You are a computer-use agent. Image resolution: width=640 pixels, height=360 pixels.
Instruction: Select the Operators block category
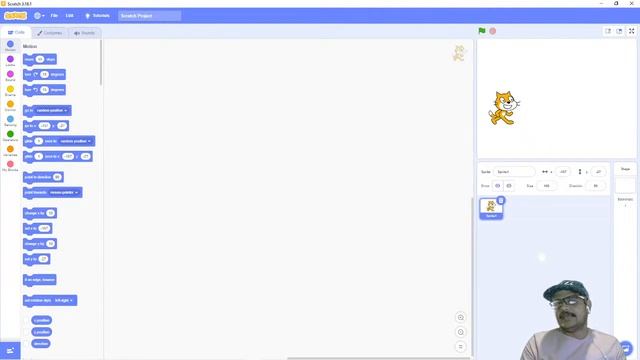(x=10, y=136)
